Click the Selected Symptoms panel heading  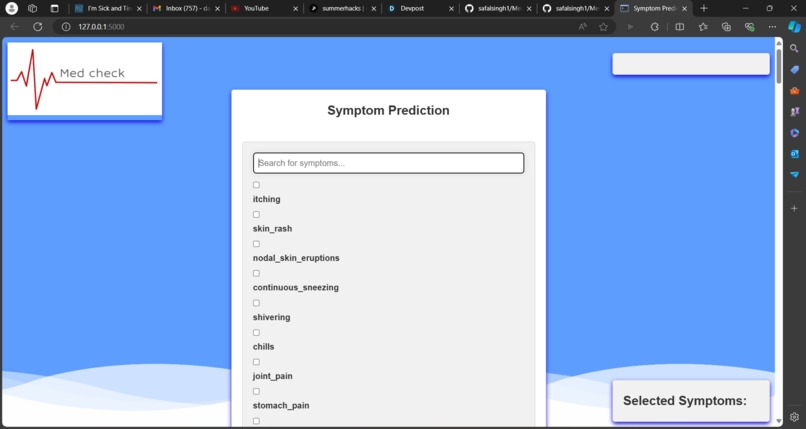[685, 401]
